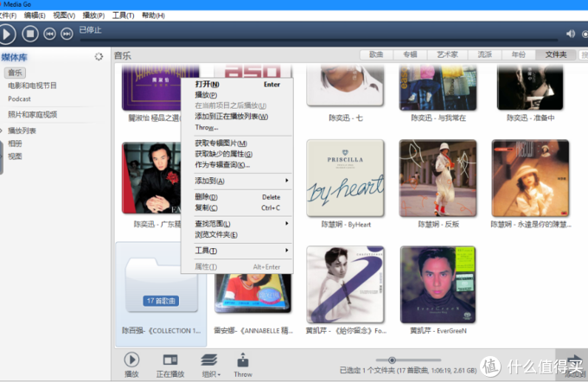Screen dimensions: 588x382
Task: Choose 浏览文件夹(E) in context menu
Action: (x=237, y=235)
